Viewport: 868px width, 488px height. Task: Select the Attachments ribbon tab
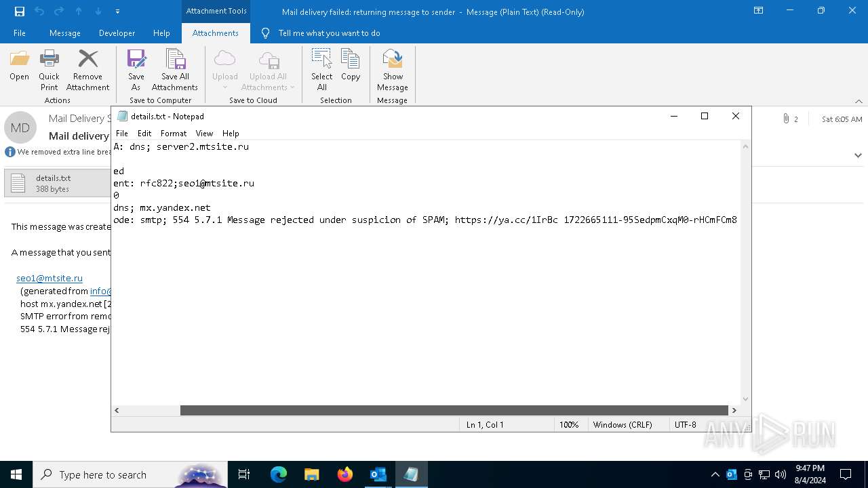(216, 33)
